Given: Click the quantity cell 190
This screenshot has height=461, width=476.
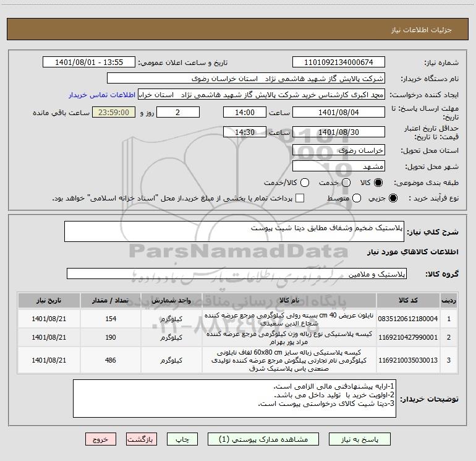Looking at the screenshot, I should point(111,337).
